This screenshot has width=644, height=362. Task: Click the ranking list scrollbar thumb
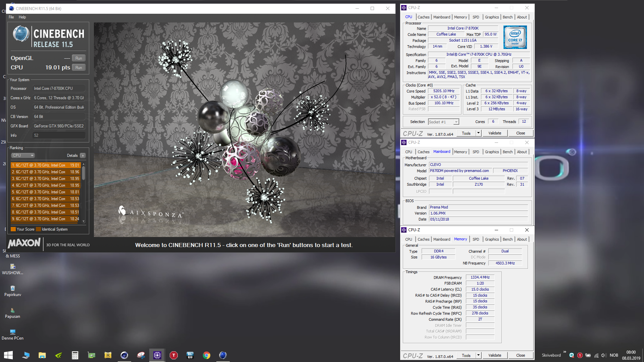[84, 173]
